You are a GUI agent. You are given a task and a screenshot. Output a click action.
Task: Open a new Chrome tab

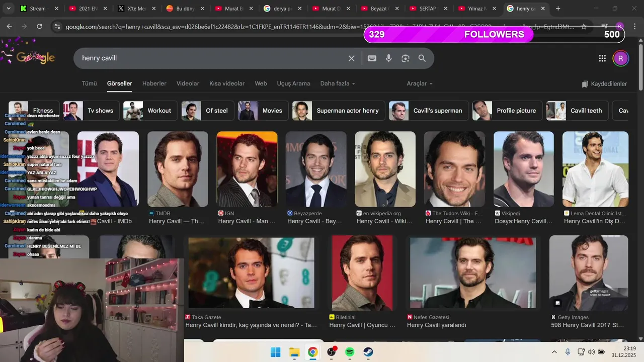pos(558,9)
